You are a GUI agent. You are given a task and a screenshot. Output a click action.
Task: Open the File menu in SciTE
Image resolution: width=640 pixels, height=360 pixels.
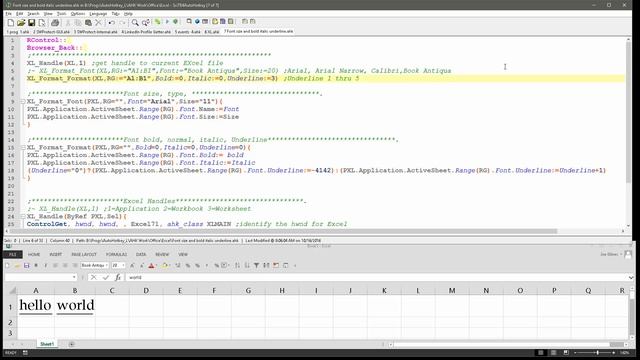point(9,13)
